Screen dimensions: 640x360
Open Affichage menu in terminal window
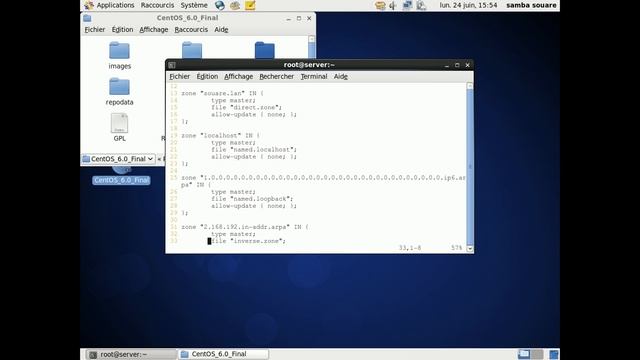238,76
